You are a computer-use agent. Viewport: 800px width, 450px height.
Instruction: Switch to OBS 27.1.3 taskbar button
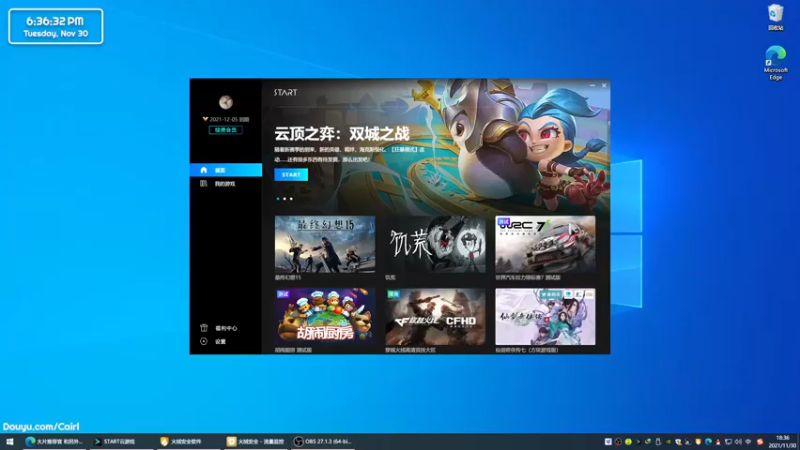tap(323, 441)
